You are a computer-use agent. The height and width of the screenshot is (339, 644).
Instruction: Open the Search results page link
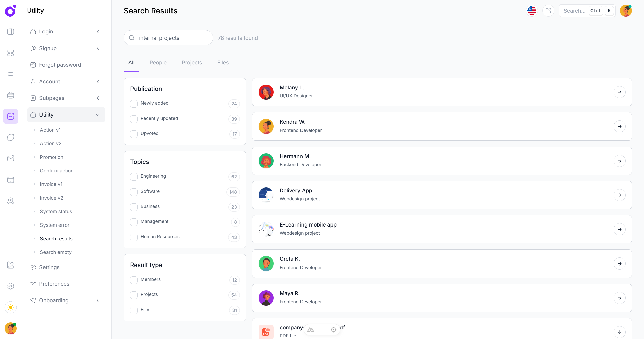(x=56, y=238)
